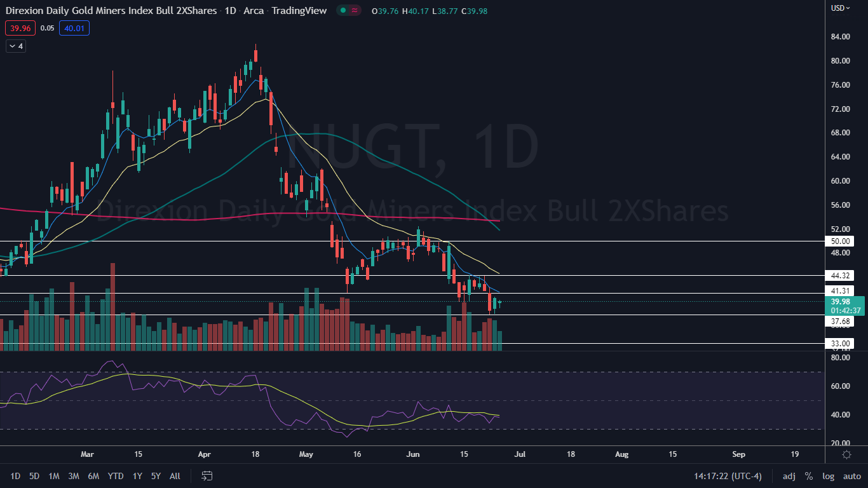
Task: Click the pink data mode indicator icon
Action: click(355, 11)
